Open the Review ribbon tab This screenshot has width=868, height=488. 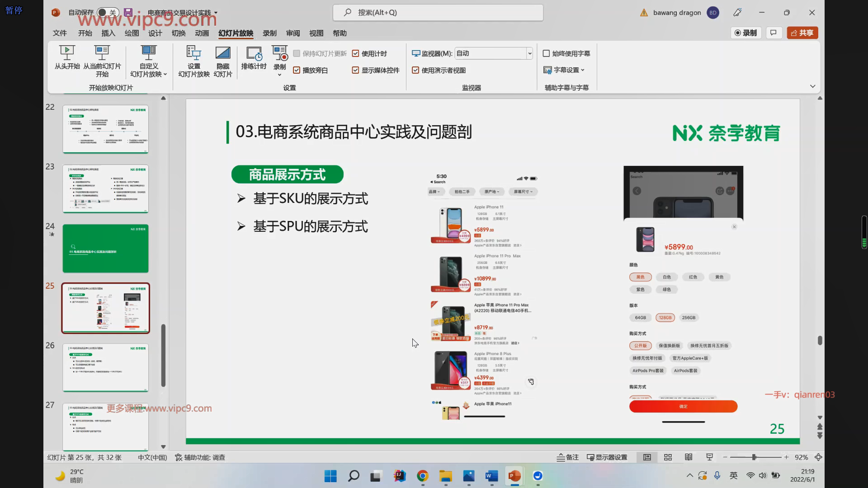click(x=293, y=33)
